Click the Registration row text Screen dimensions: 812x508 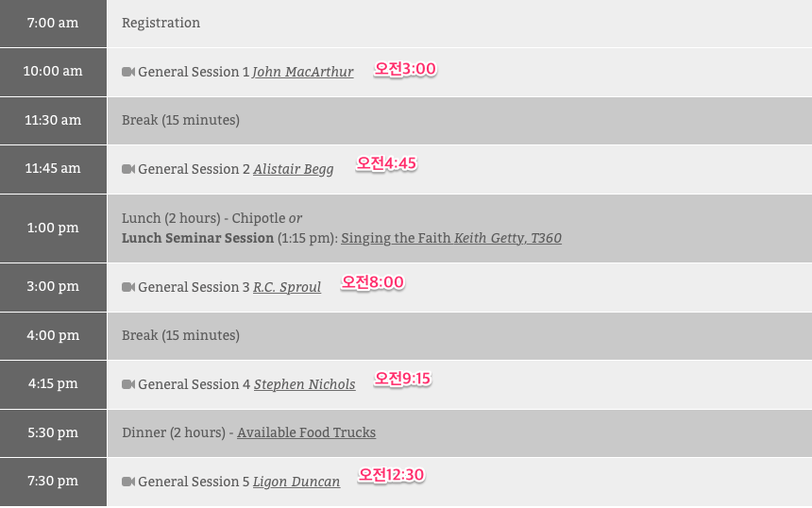(161, 23)
